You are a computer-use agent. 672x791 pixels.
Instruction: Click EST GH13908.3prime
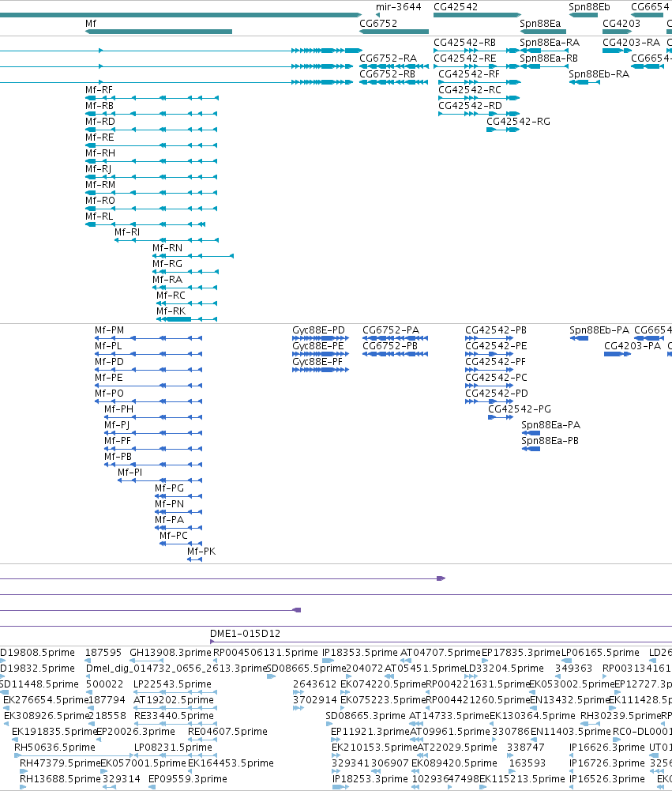click(x=171, y=652)
